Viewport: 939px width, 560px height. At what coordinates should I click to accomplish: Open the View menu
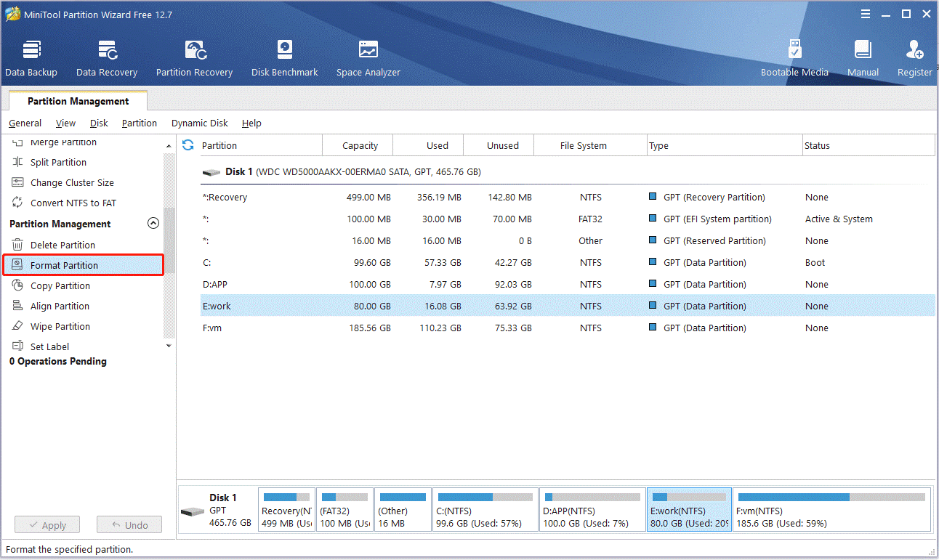tap(65, 123)
